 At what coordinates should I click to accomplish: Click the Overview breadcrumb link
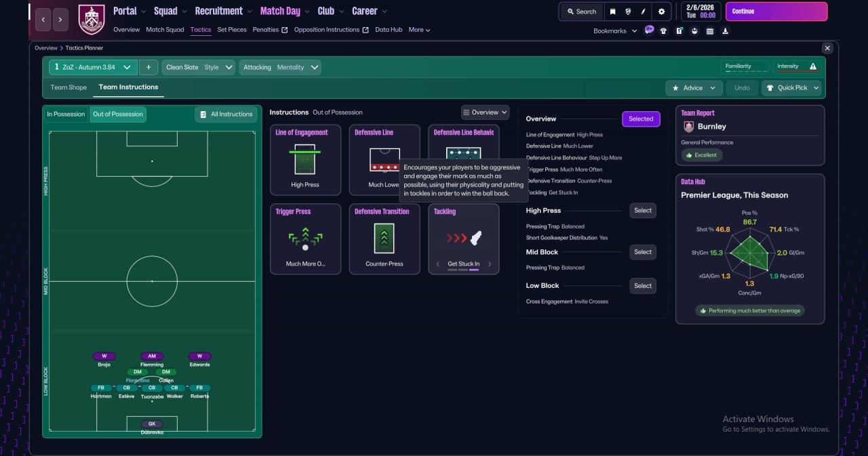pos(46,48)
